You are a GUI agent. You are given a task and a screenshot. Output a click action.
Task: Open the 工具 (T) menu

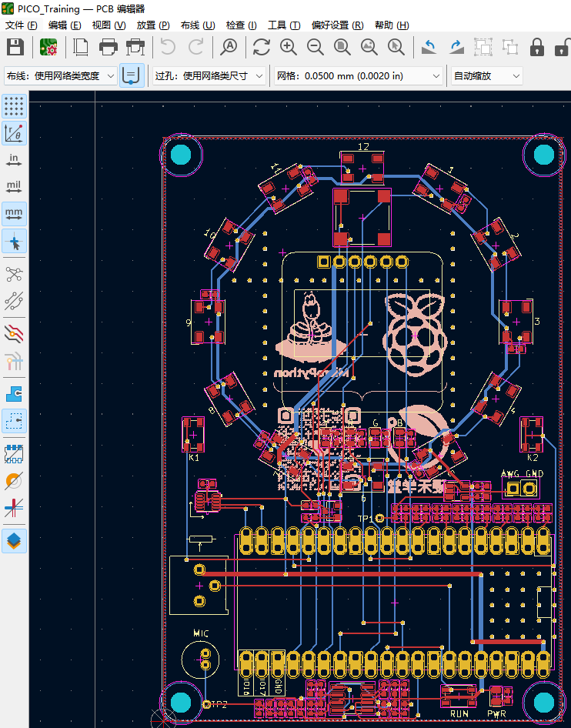point(284,25)
